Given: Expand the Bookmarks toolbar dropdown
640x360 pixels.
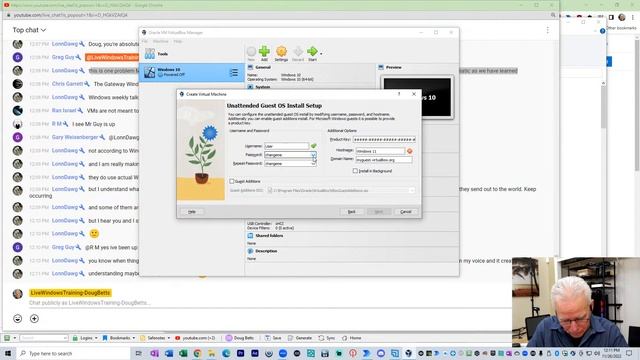Looking at the screenshot, I should pos(133,338).
